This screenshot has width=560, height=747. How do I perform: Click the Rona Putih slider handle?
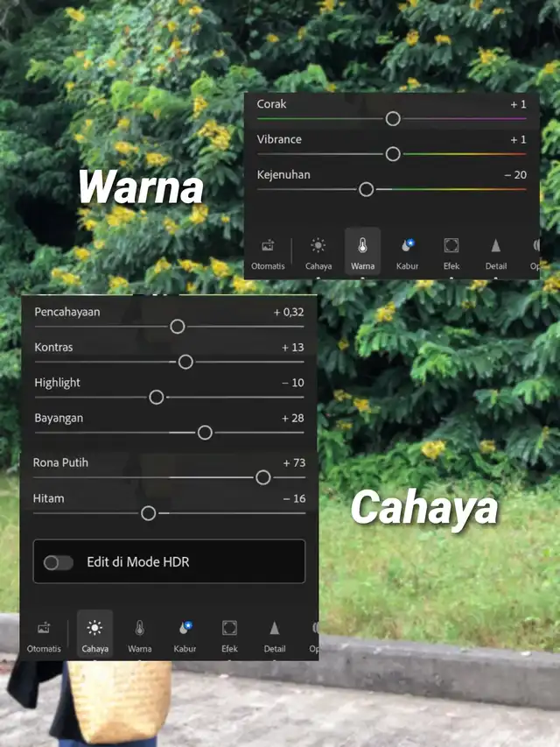[x=262, y=477]
